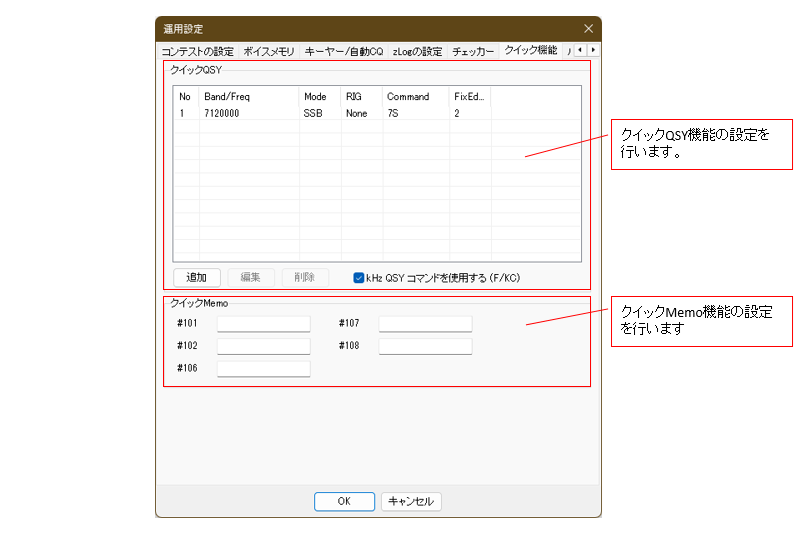Viewport: 802px width, 538px height.
Task: Select the zLogの設定 tab
Action: tap(417, 52)
